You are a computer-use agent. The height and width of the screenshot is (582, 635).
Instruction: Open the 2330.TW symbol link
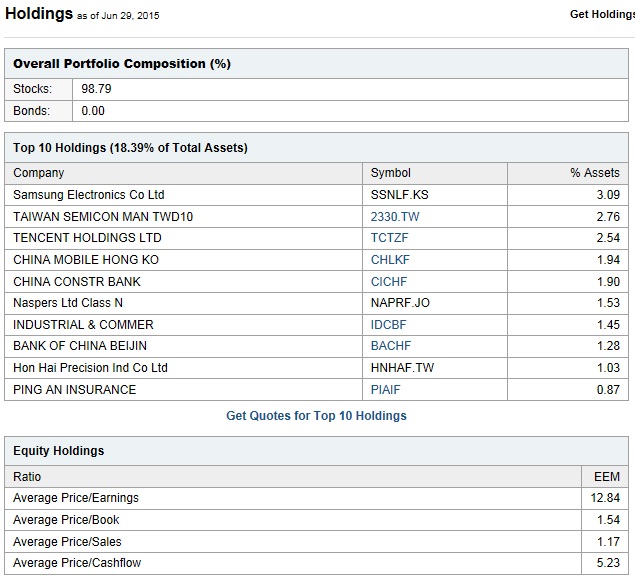coord(395,217)
